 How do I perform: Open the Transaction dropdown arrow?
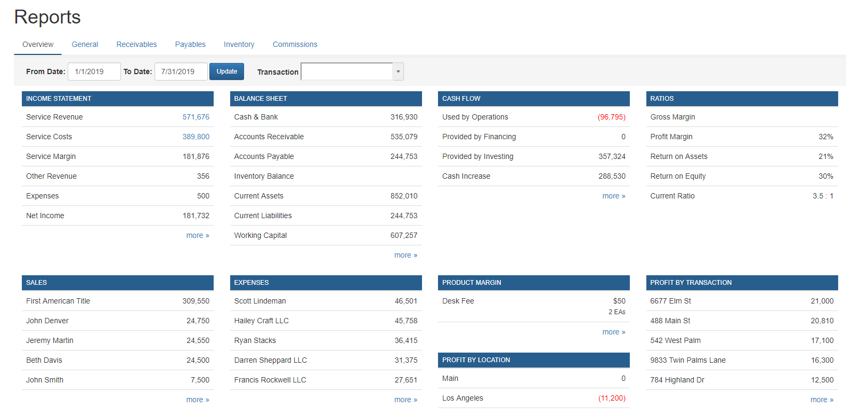pos(398,71)
